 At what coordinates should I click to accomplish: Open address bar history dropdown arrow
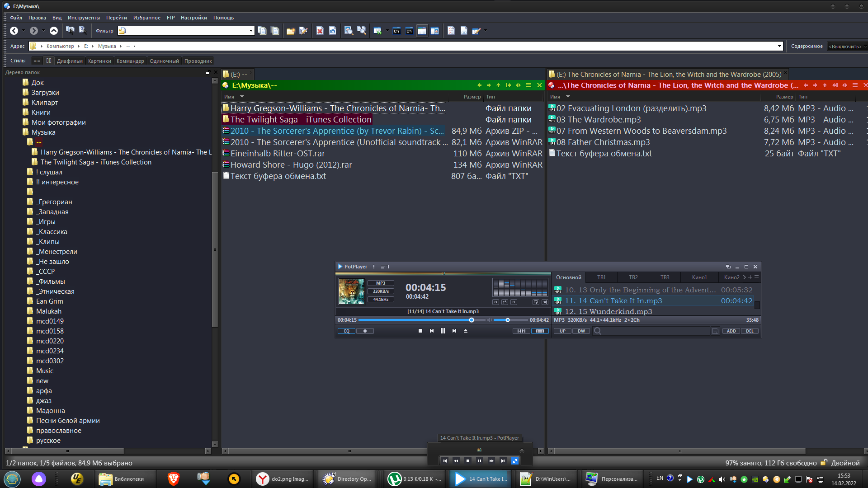(779, 46)
